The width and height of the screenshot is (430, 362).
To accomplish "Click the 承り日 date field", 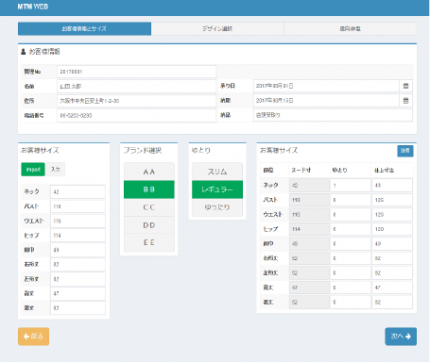I will click(326, 86).
